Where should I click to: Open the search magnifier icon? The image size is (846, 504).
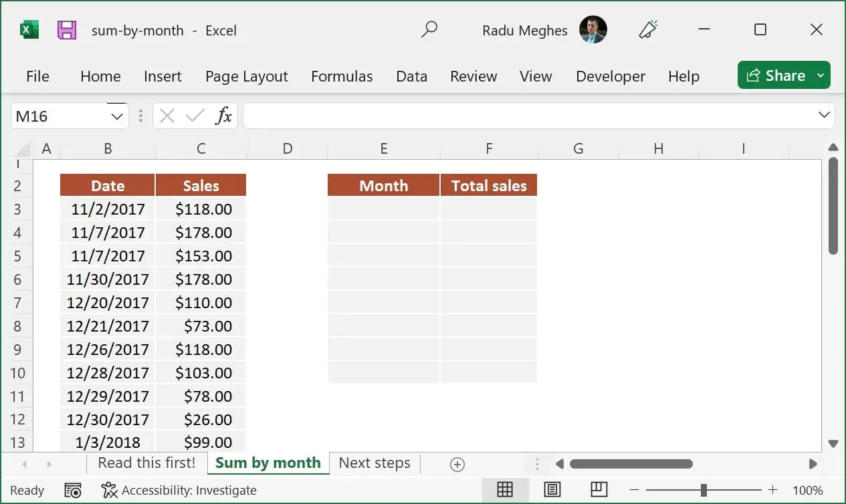(x=429, y=30)
